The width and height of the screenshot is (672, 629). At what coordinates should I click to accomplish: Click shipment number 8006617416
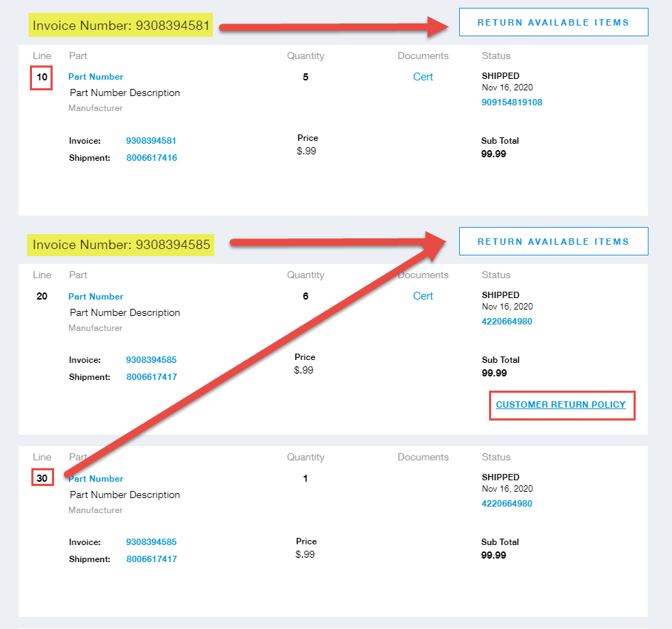151,158
